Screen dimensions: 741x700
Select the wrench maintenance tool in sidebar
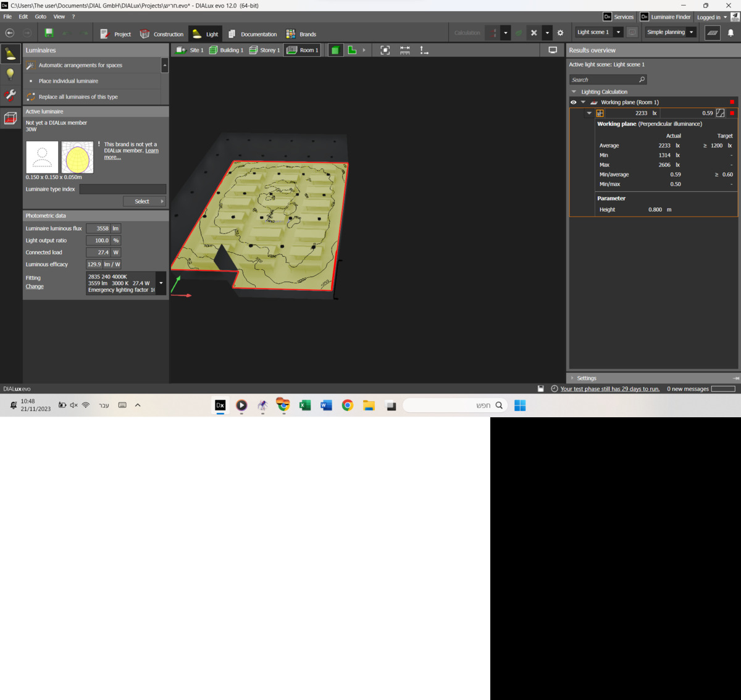[10, 96]
